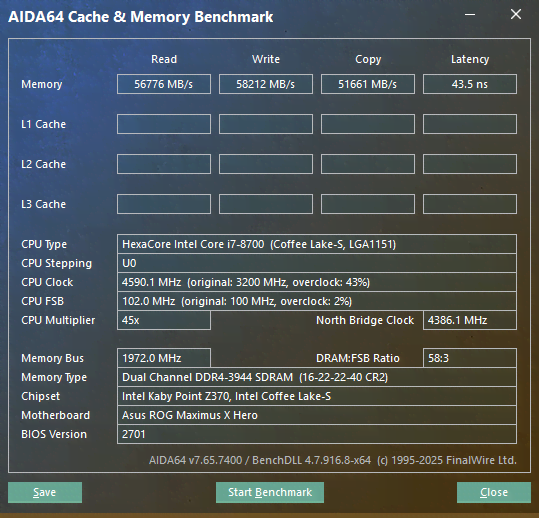
Task: Click the empty L1 Cache Copy field
Action: (368, 124)
